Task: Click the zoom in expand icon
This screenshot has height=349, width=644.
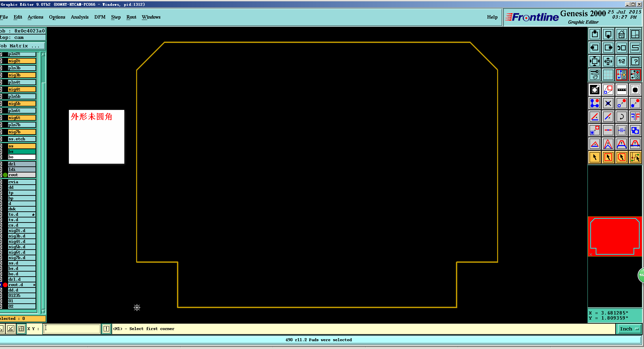Action: point(595,61)
